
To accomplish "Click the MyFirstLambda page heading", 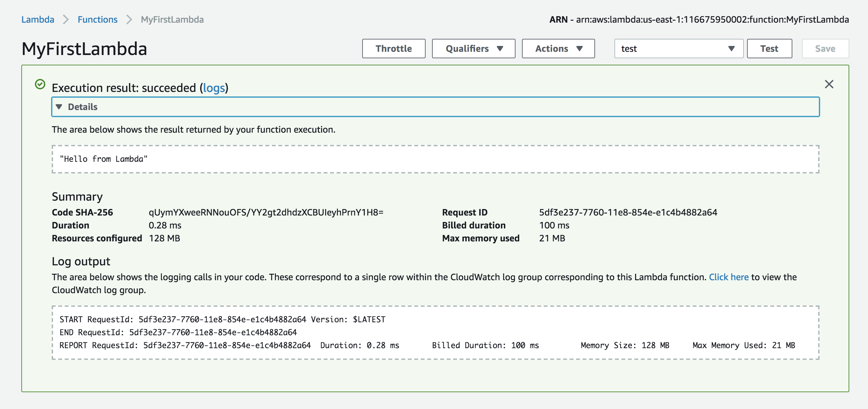I will pos(84,49).
